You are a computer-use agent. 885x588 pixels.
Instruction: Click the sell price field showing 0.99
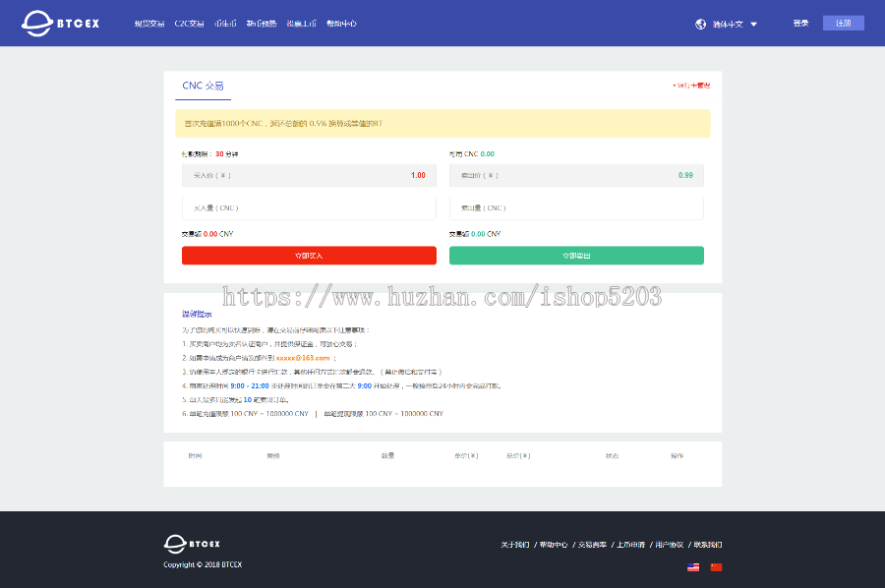(576, 175)
